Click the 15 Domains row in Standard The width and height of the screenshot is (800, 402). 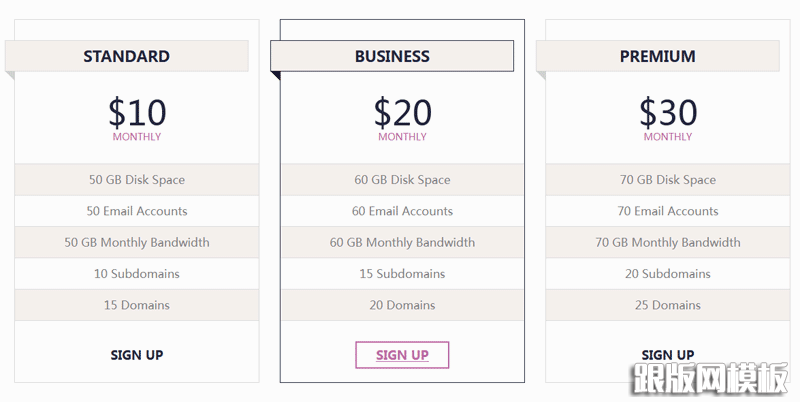(137, 305)
